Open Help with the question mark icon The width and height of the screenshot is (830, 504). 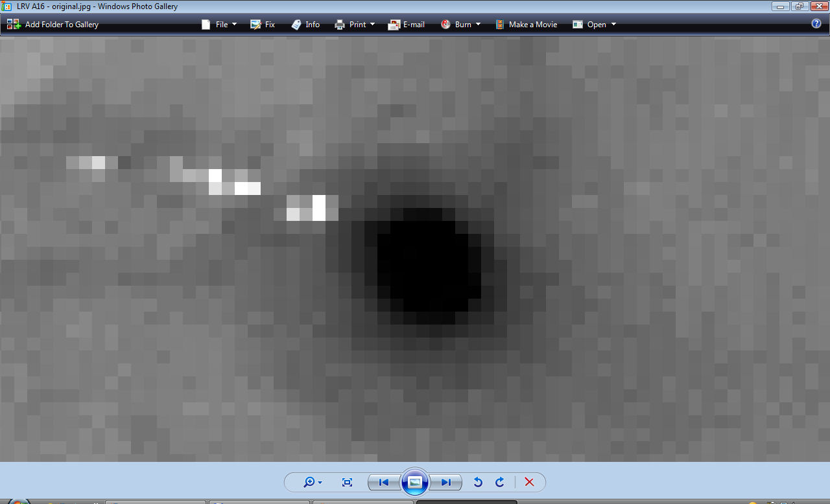pyautogui.click(x=816, y=24)
